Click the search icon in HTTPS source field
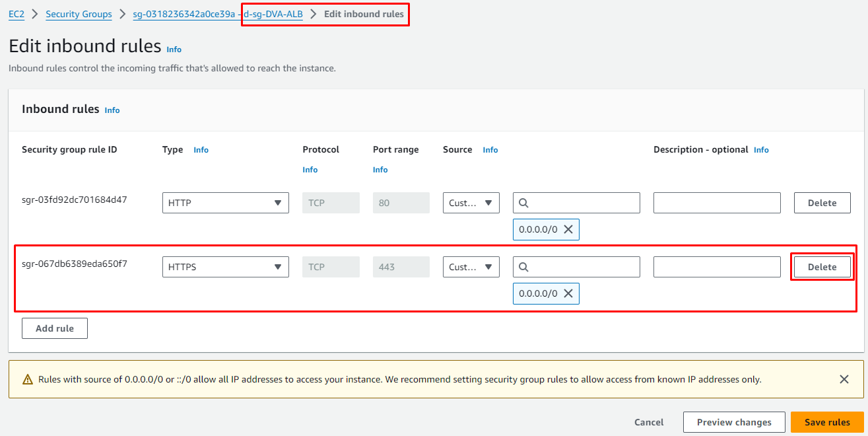 (523, 267)
